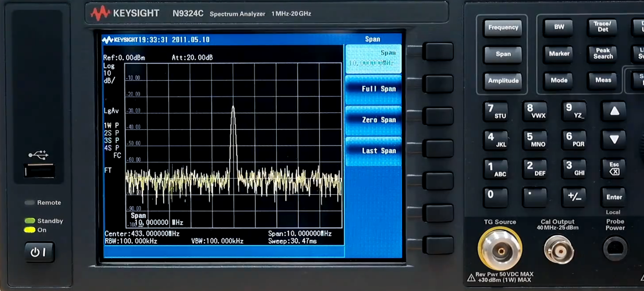The width and height of the screenshot is (644, 291).
Task: Click Sweep:30.47ms readout
Action: (x=292, y=241)
